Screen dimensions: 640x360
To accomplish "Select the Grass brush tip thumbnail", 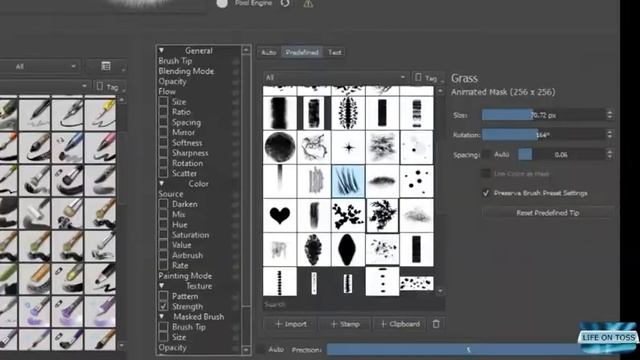I will 348,181.
